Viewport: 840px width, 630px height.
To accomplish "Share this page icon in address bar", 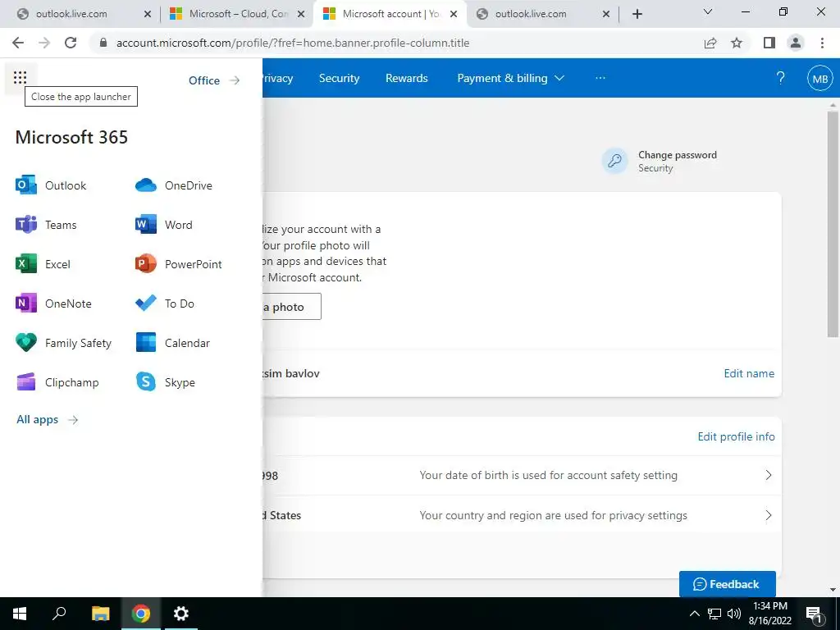I will [710, 43].
